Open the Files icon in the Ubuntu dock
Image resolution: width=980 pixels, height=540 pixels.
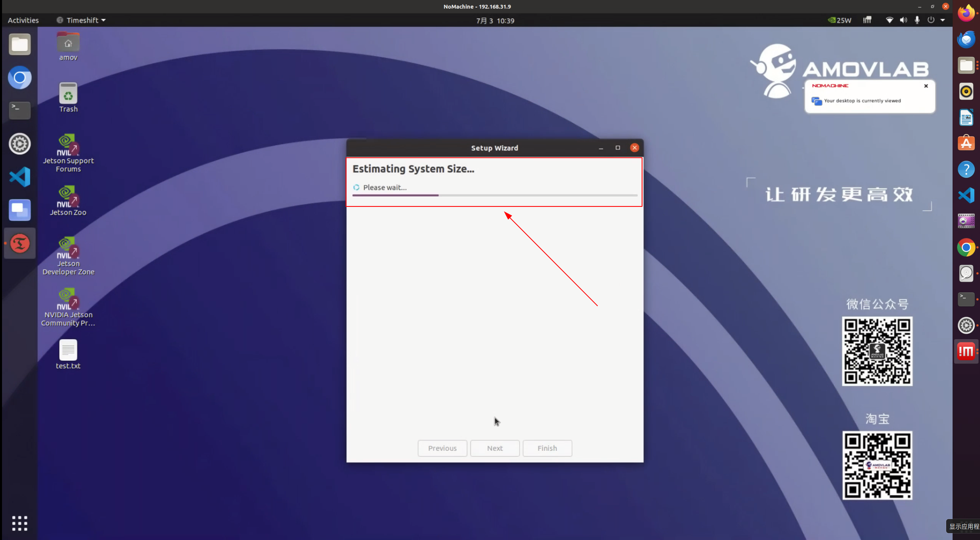[x=20, y=44]
